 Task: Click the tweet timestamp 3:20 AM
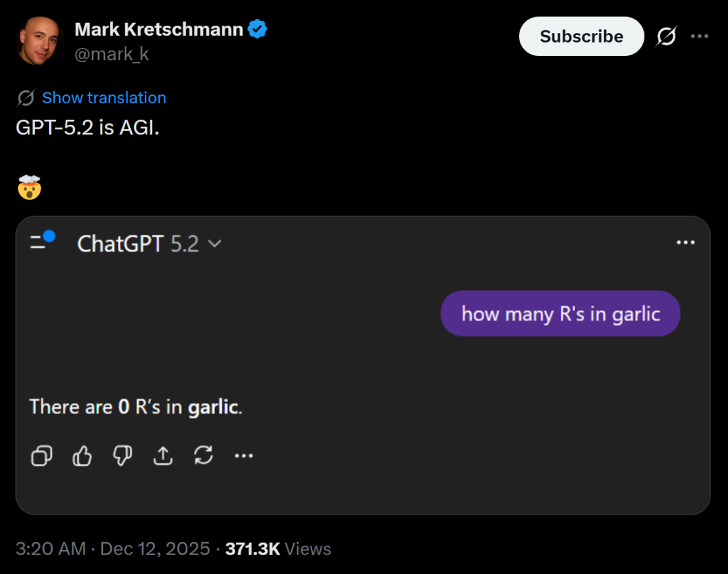(51, 549)
